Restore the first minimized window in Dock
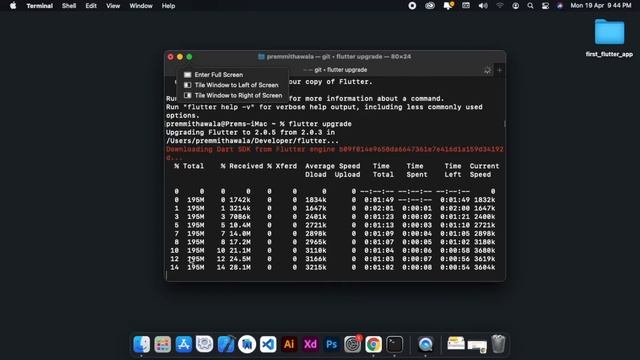Screen dimensions: 640x360 coord(456,344)
